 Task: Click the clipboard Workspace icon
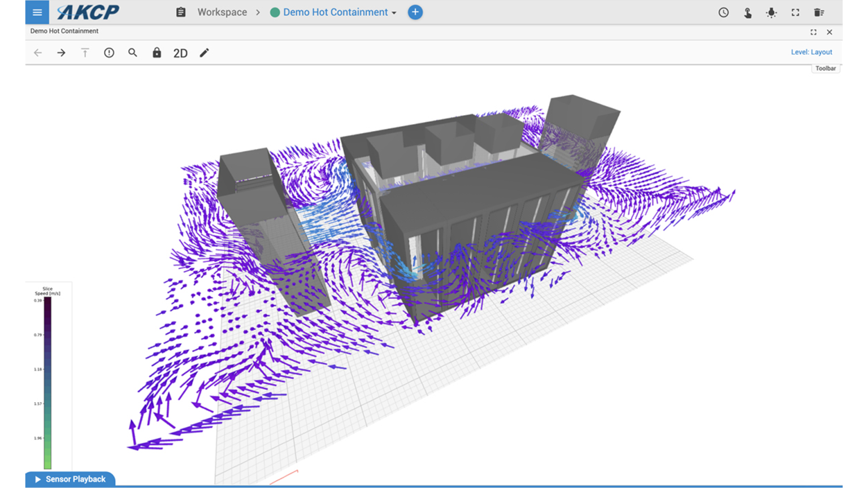pyautogui.click(x=181, y=12)
